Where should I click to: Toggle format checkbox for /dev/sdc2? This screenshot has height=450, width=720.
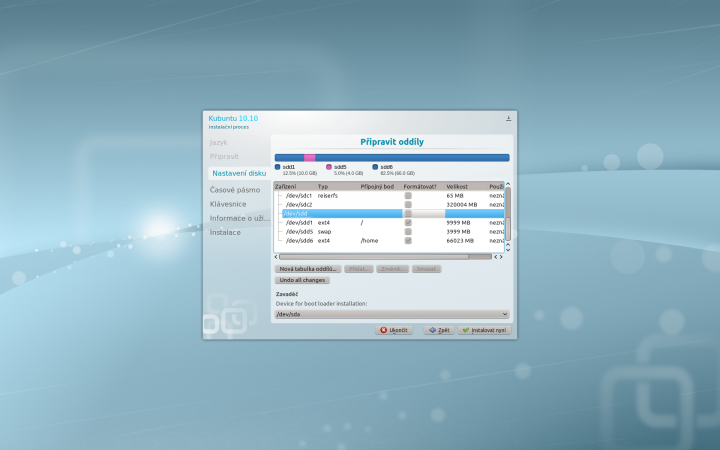[408, 205]
